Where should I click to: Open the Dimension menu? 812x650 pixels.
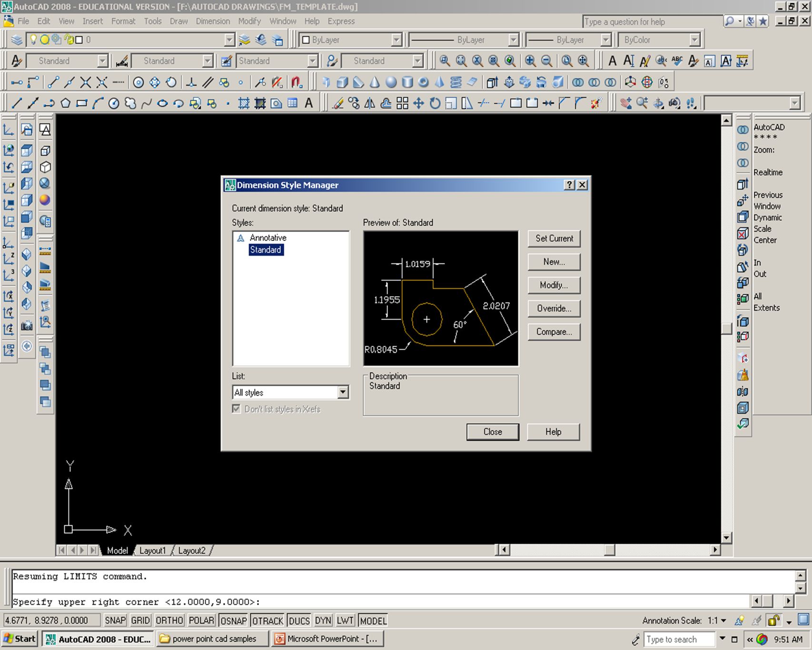(213, 21)
